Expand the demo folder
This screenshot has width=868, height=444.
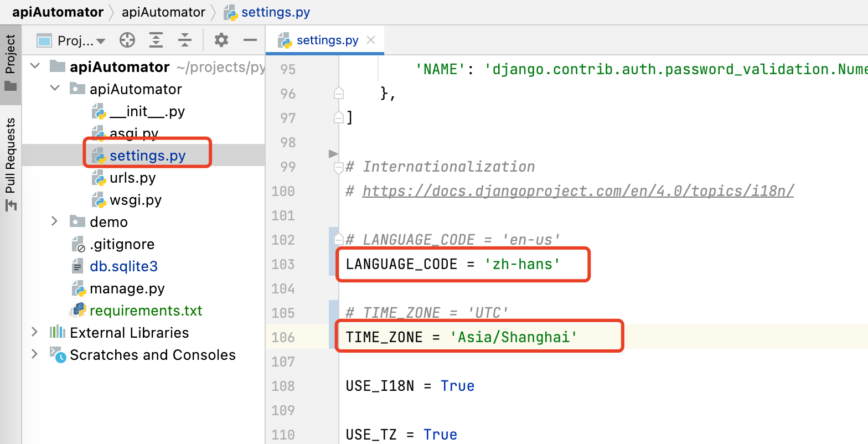pos(54,221)
